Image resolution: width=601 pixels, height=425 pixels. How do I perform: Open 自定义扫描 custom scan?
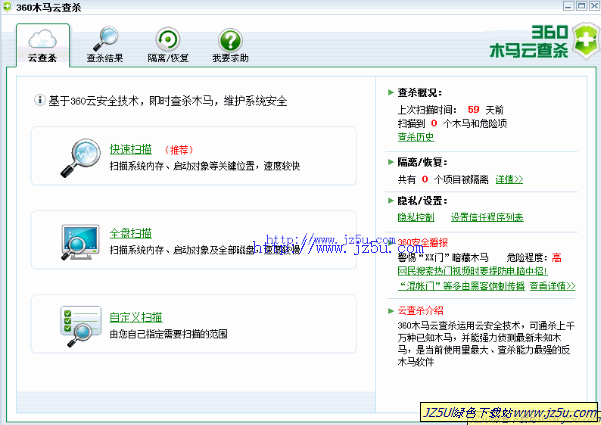tap(136, 317)
